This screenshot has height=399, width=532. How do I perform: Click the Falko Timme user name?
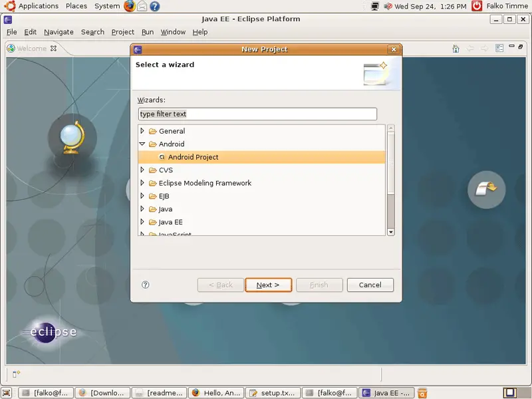click(507, 6)
